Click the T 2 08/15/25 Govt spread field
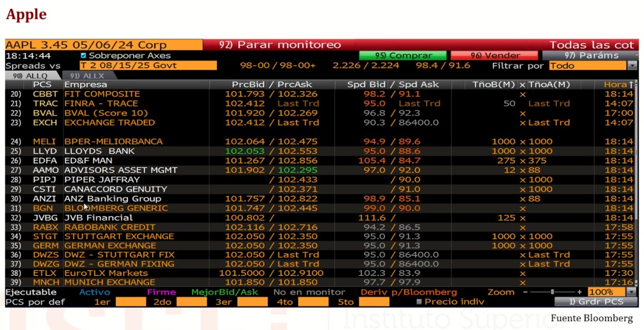This screenshot has height=330, width=644. [x=148, y=65]
